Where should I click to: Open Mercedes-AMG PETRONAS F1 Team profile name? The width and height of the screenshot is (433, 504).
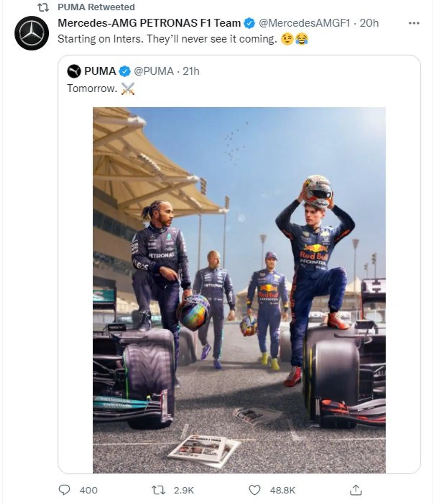149,23
